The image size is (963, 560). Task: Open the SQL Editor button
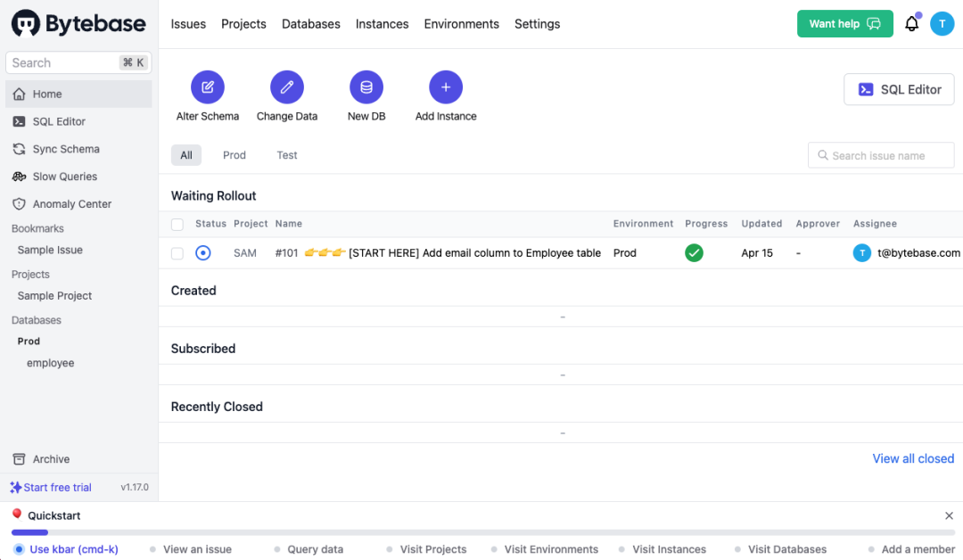899,89
